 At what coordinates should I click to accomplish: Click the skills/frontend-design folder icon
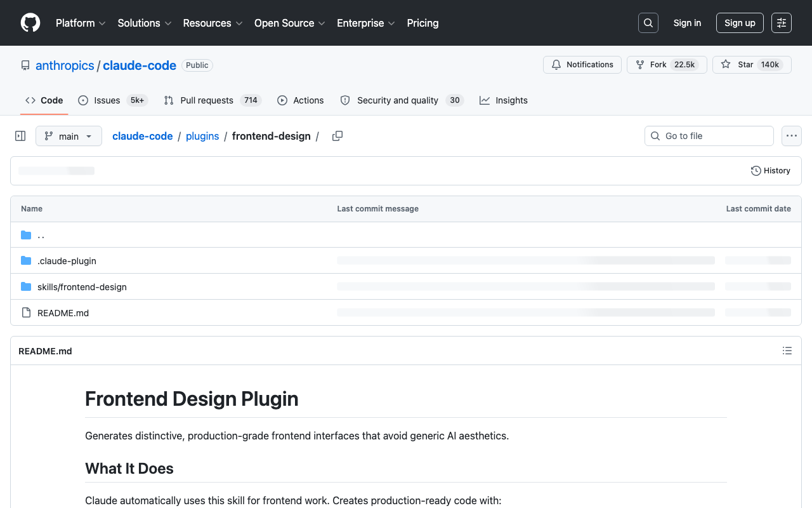coord(26,287)
